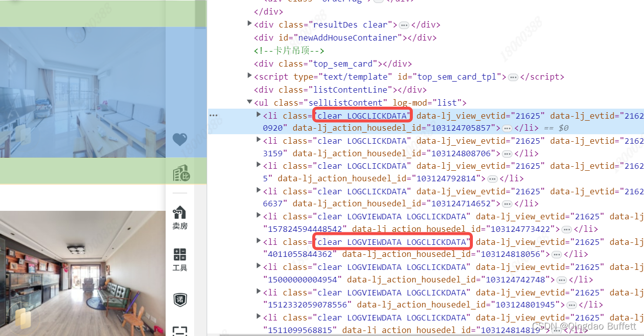Expand the script top_sem_card_tpl node arrow

pos(250,76)
